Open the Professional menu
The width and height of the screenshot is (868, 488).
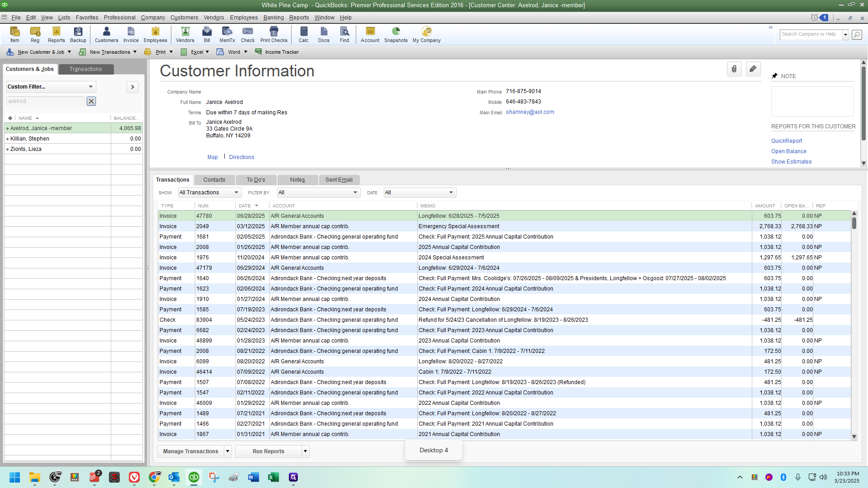coord(120,18)
